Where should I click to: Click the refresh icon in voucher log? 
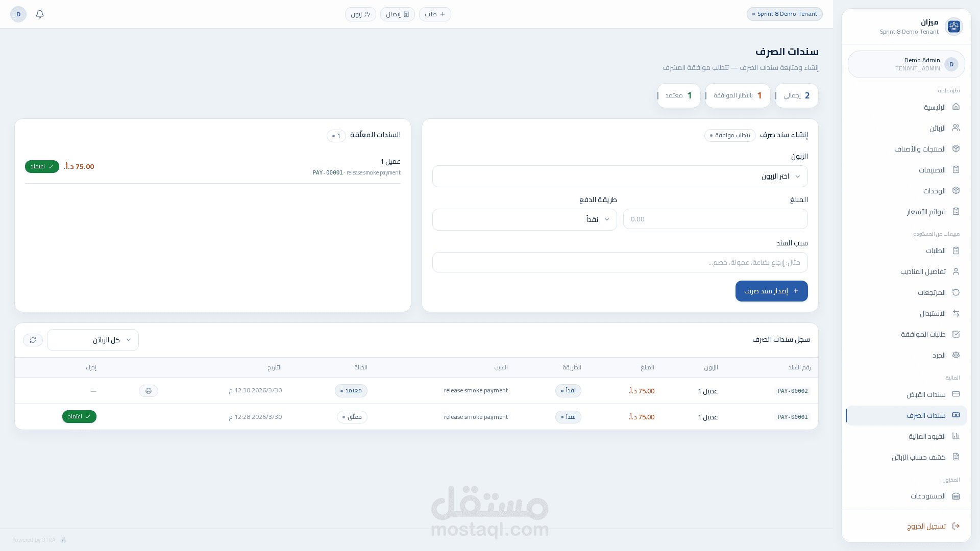click(33, 340)
